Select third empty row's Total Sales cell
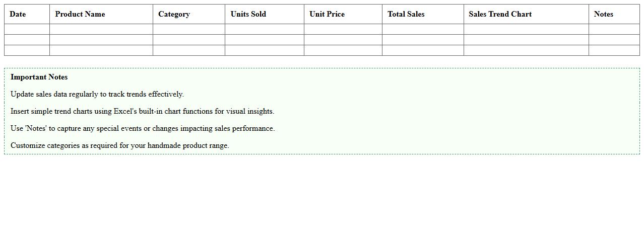Viewport: 644px width, 252px height. click(423, 50)
